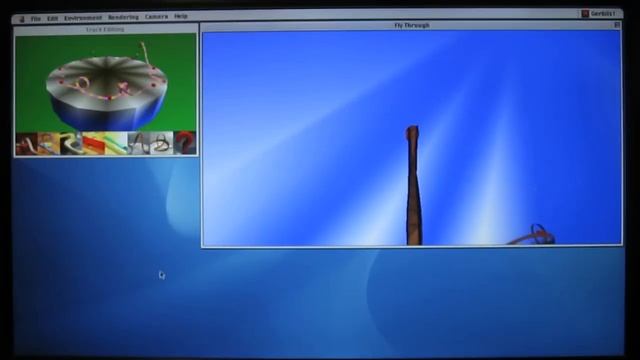Select the red question mark help tool
640x360 pixels.
pyautogui.click(x=185, y=143)
